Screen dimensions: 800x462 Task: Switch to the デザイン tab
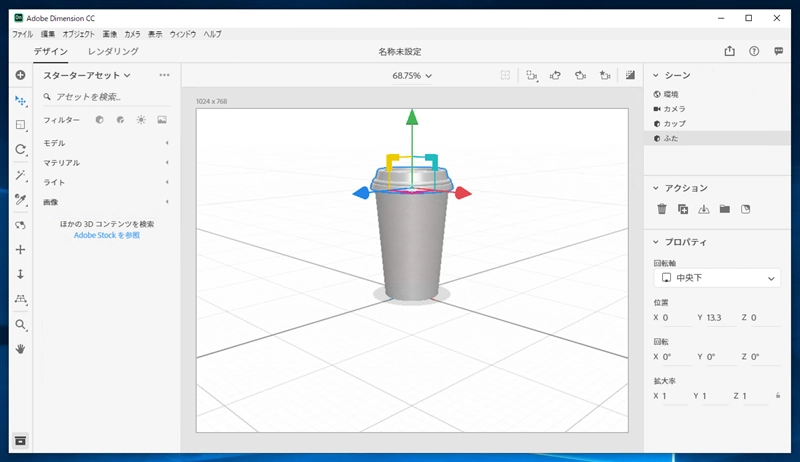point(51,52)
